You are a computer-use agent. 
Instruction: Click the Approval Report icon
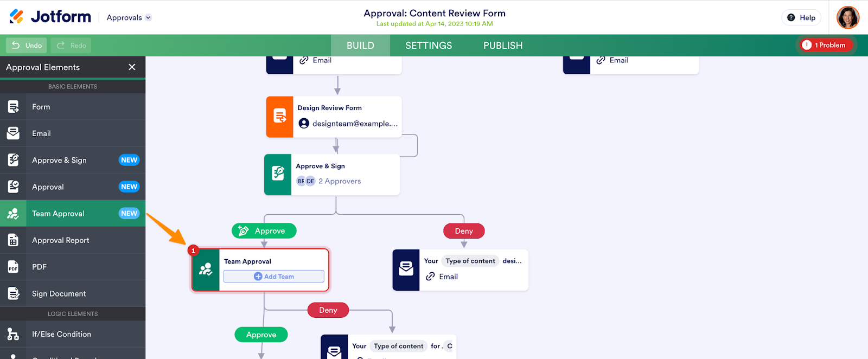tap(13, 240)
